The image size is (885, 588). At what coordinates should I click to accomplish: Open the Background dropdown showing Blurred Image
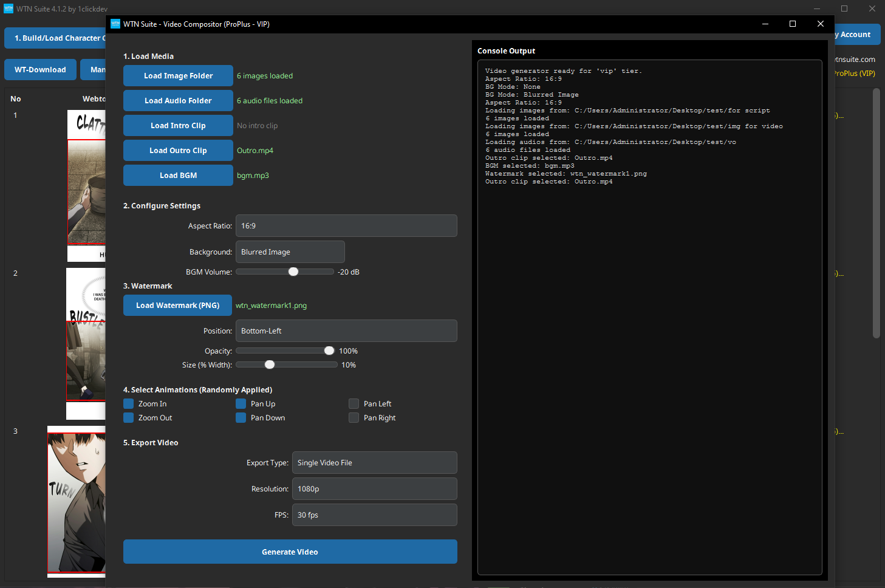[290, 251]
